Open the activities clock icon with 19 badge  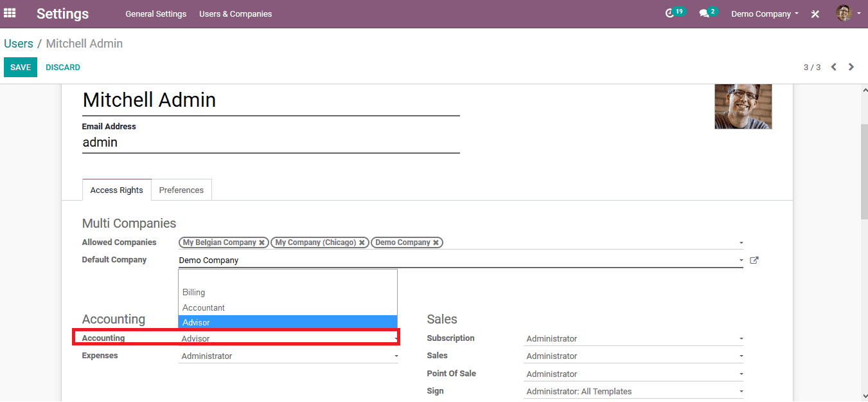coord(675,13)
